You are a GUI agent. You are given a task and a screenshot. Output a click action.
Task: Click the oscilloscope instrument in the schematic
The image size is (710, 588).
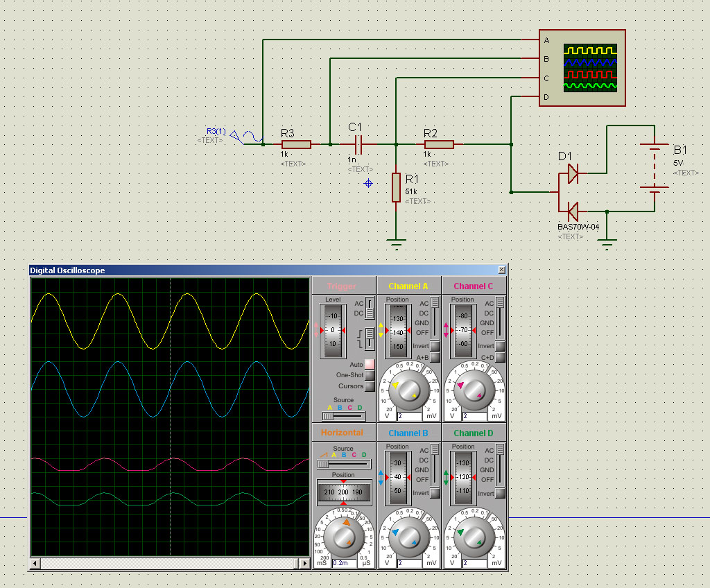click(x=582, y=68)
